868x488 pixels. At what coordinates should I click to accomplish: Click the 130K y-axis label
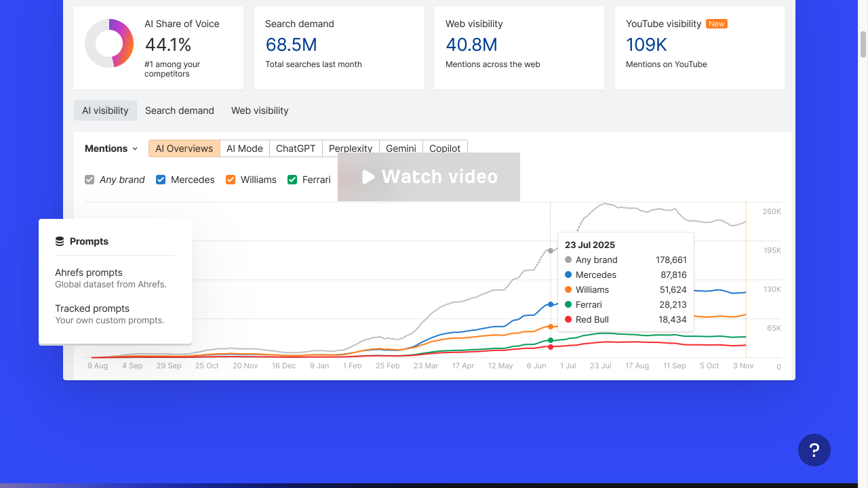[772, 289]
